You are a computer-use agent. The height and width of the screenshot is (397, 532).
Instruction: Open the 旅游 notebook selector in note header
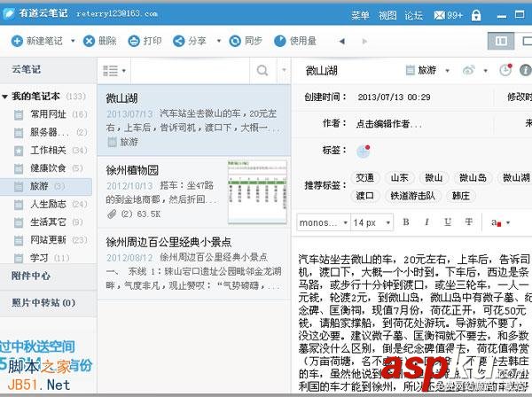click(427, 71)
